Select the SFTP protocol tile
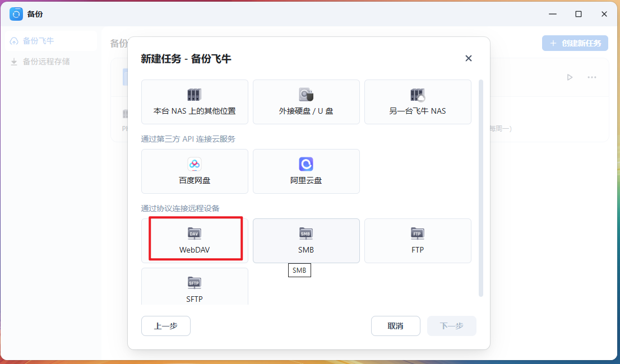 [x=195, y=288]
